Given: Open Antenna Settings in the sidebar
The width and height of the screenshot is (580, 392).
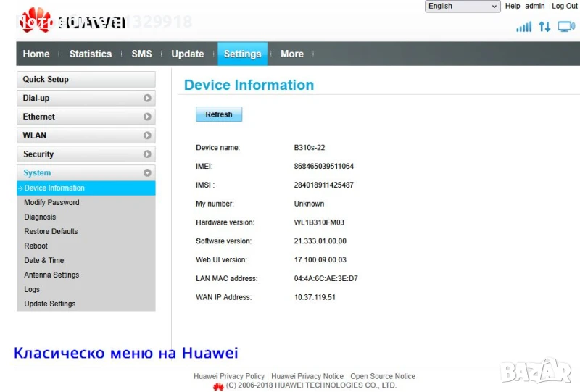Looking at the screenshot, I should [x=51, y=275].
